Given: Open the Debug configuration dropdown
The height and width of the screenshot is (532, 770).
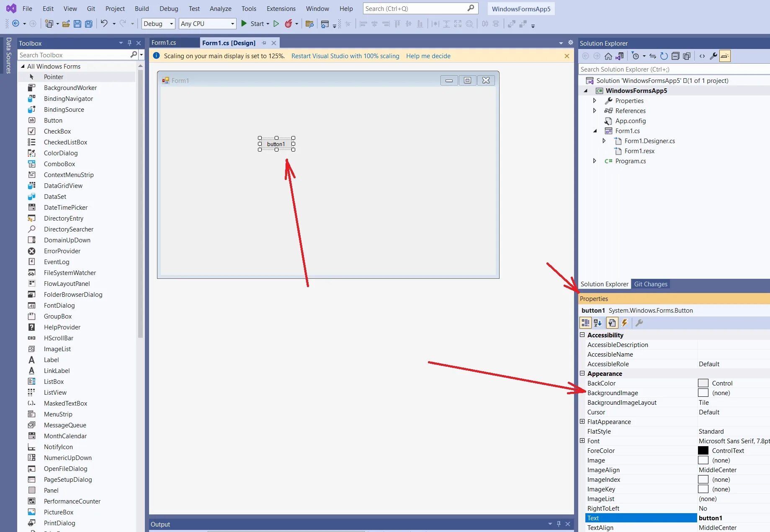Looking at the screenshot, I should tap(158, 24).
